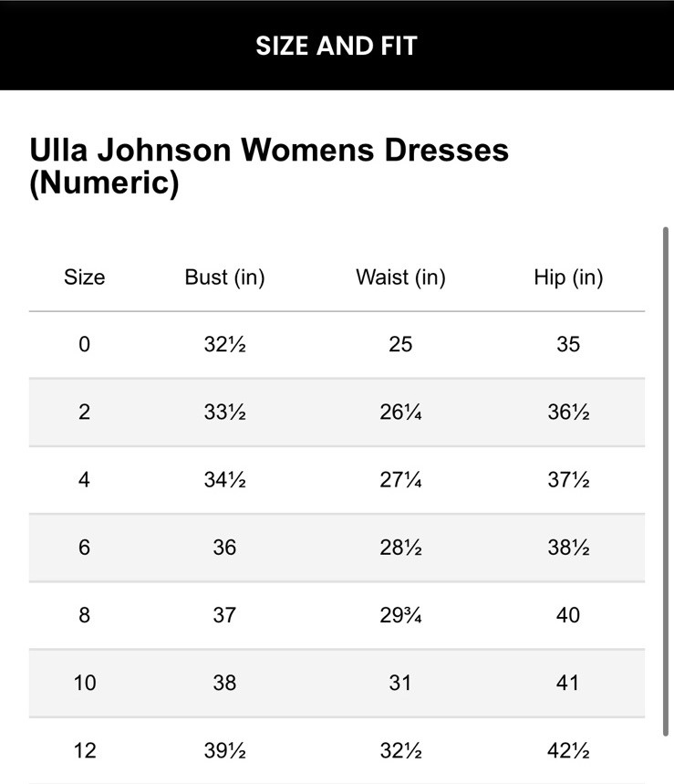The height and width of the screenshot is (784, 674).
Task: Click the size 0 row label
Action: point(84,345)
